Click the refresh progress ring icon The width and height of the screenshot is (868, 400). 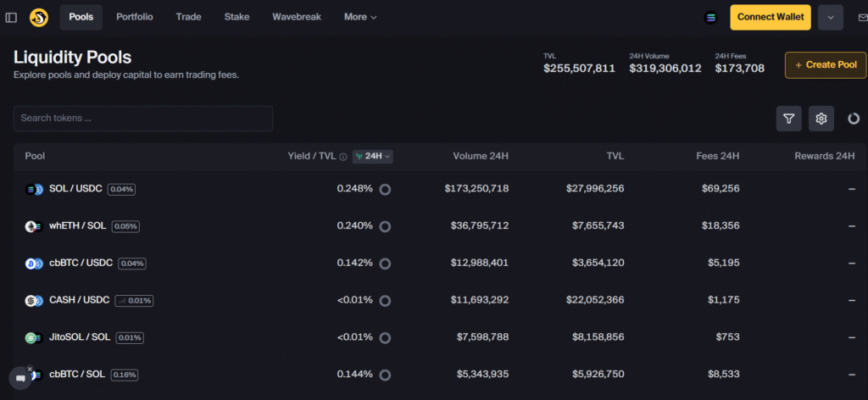pyautogui.click(x=854, y=119)
